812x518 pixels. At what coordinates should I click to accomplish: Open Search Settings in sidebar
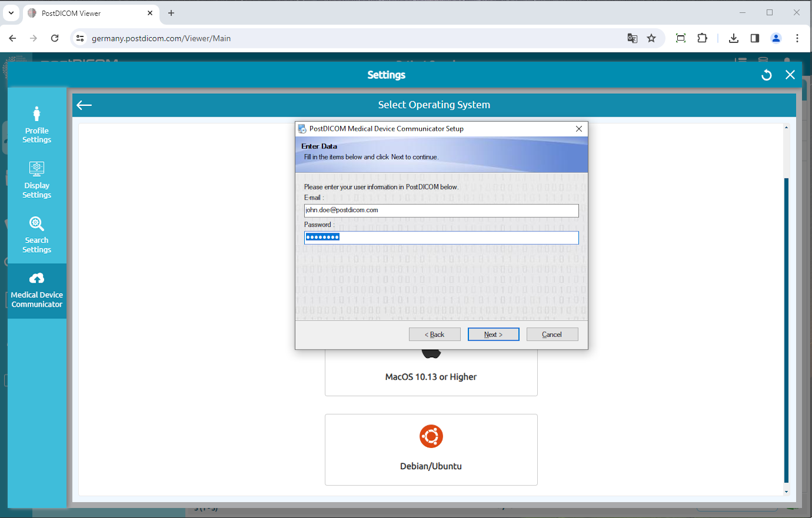pyautogui.click(x=36, y=235)
